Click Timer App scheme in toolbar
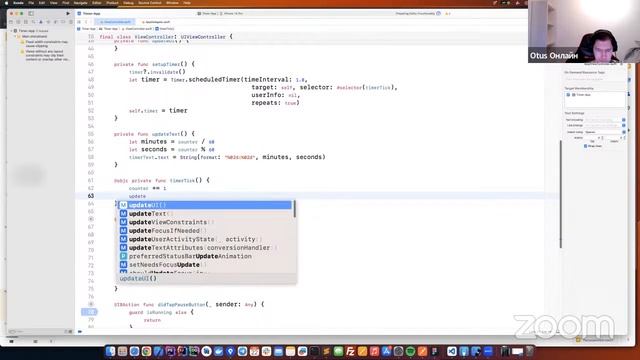Viewport: 640px width, 360px height. (207, 13)
